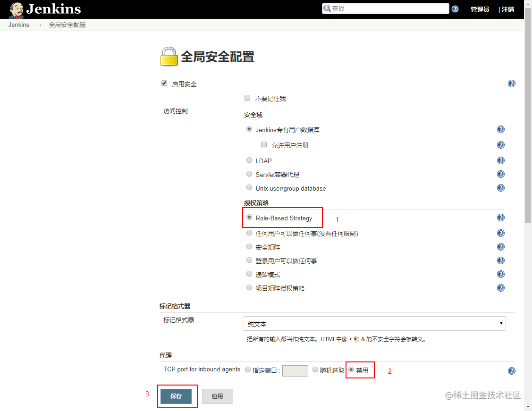This screenshot has height=411, width=532.
Task: Open help for 启用安全
Action: tap(512, 84)
